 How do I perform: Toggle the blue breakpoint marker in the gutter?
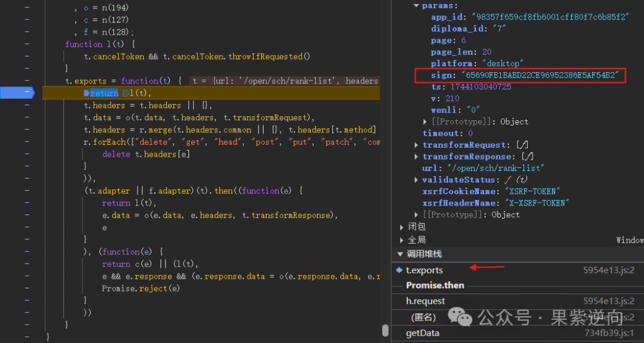click(17, 93)
